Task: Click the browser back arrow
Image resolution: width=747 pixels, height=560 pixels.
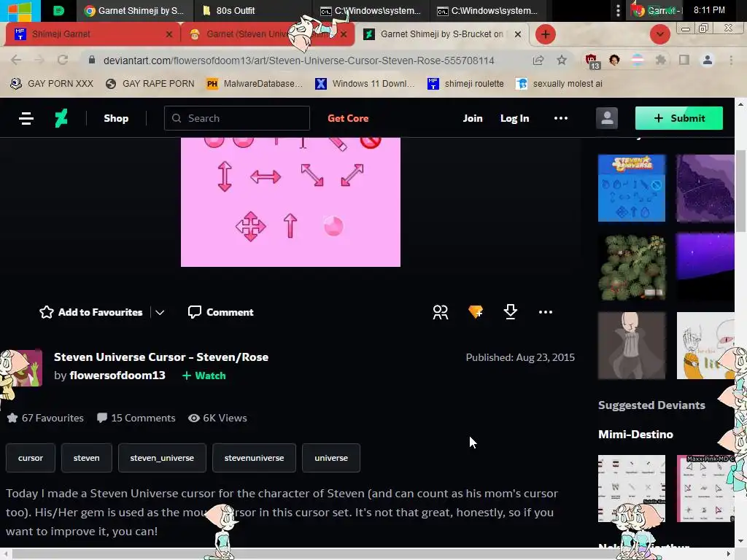Action: [x=16, y=60]
